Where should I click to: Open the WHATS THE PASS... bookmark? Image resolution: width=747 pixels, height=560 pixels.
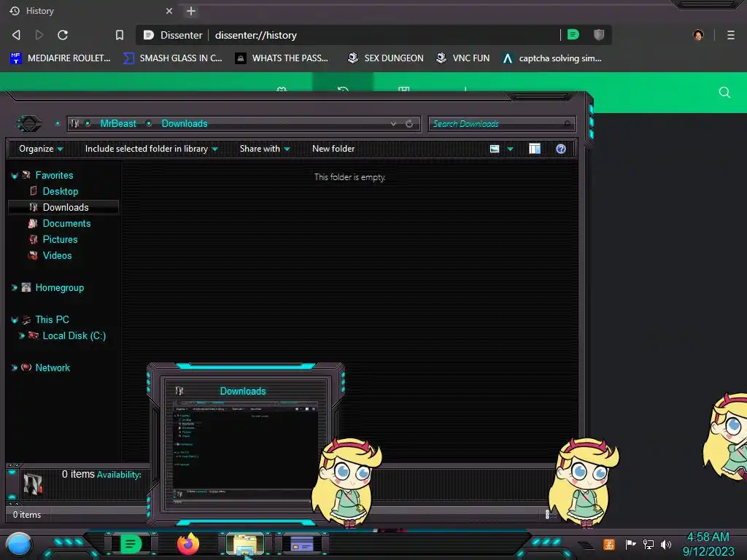pos(282,58)
